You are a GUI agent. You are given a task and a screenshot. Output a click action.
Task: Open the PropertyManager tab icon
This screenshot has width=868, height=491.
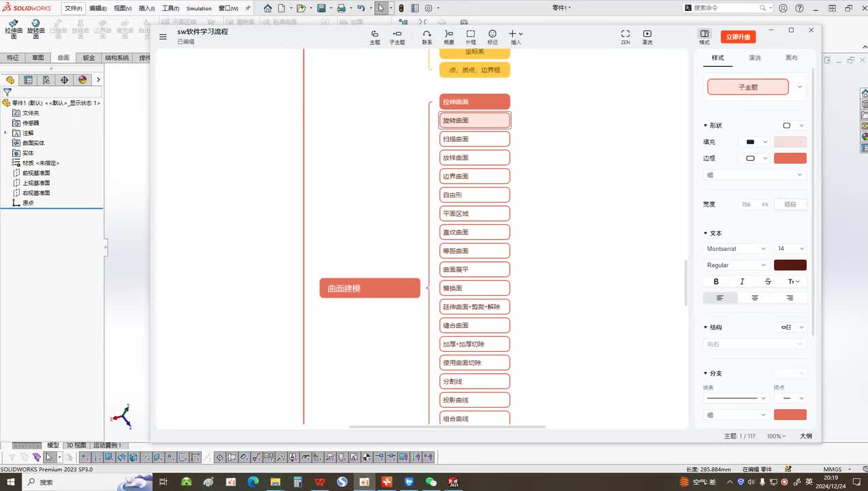28,80
